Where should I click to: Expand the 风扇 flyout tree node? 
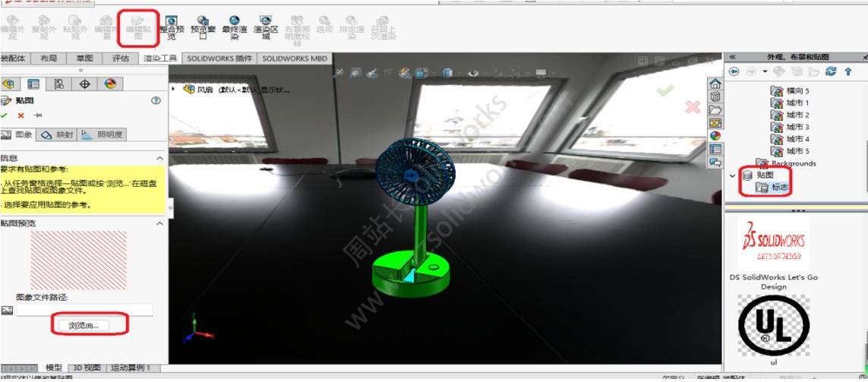[174, 89]
